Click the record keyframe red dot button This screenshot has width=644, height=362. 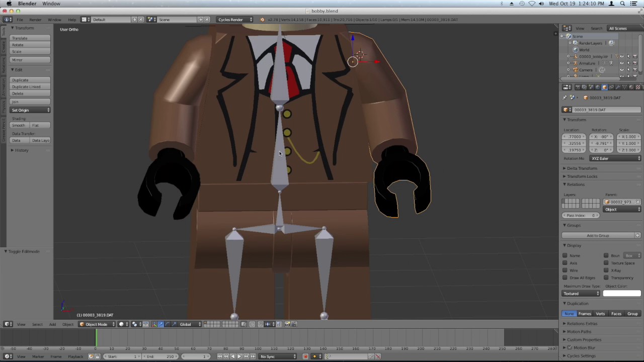(x=305, y=356)
